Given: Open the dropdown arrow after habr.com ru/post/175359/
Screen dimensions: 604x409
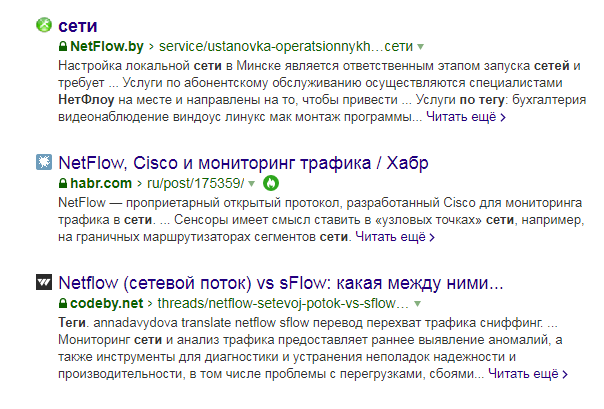Looking at the screenshot, I should tap(252, 184).
